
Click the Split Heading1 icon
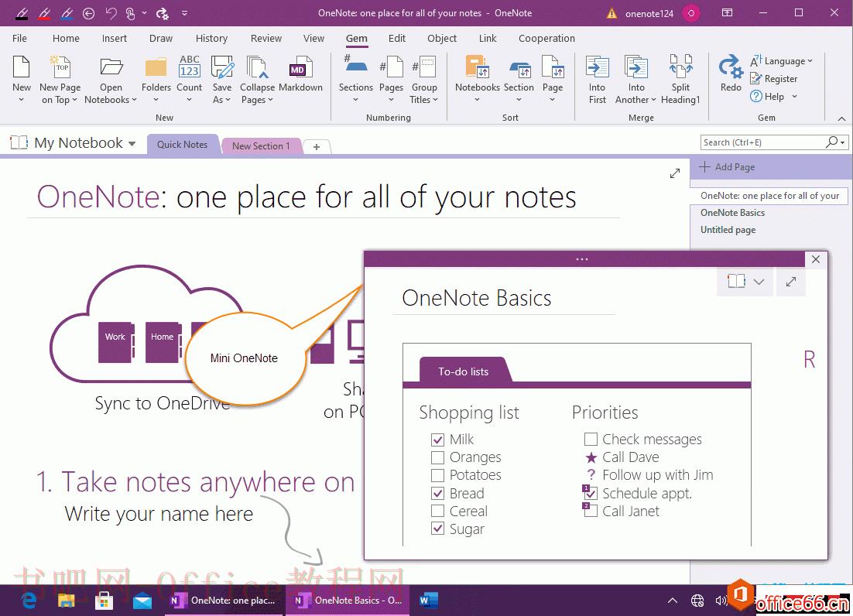click(680, 67)
